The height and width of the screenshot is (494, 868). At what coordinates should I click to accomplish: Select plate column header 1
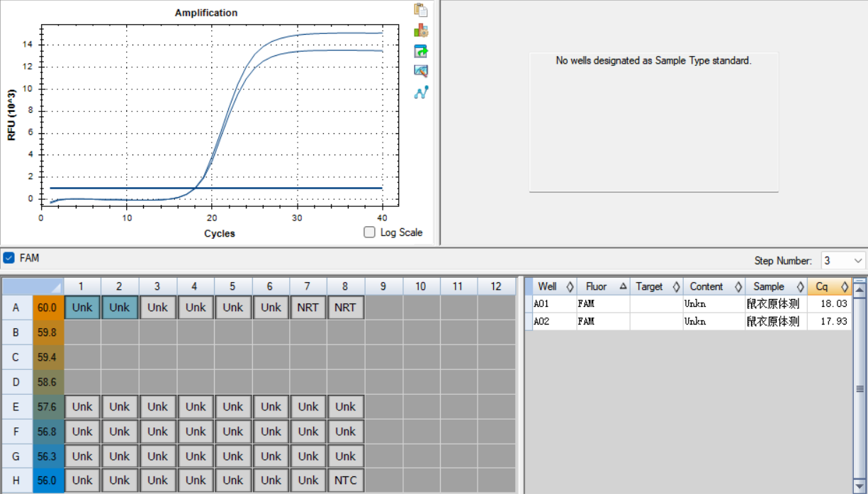tap(82, 286)
